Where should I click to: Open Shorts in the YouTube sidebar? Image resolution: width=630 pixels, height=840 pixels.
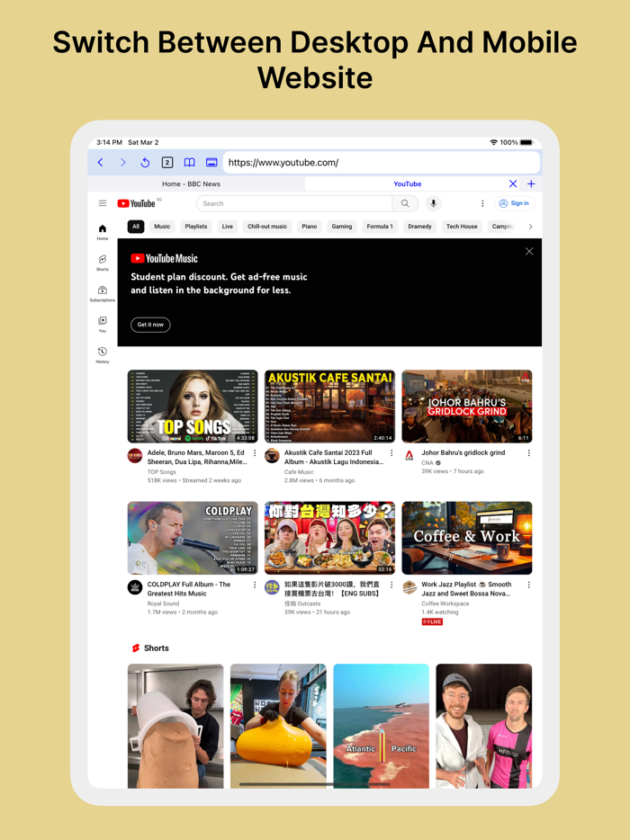tap(103, 263)
